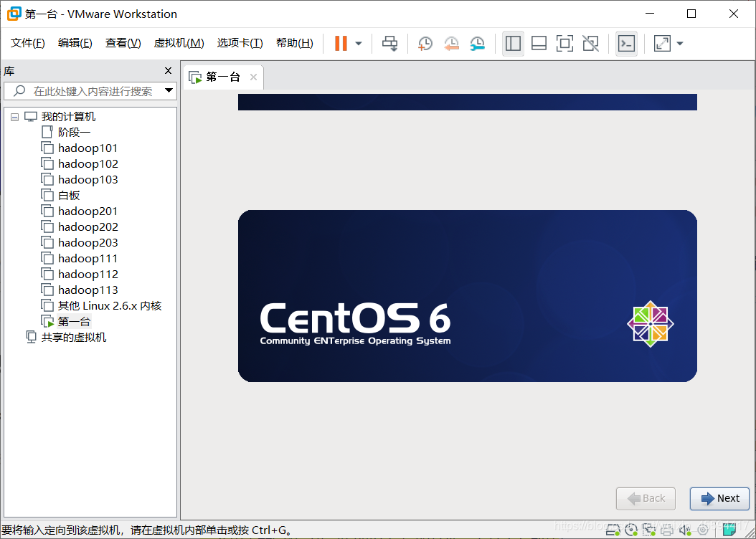
Task: Click the stretch guest display icon
Action: pos(662,43)
